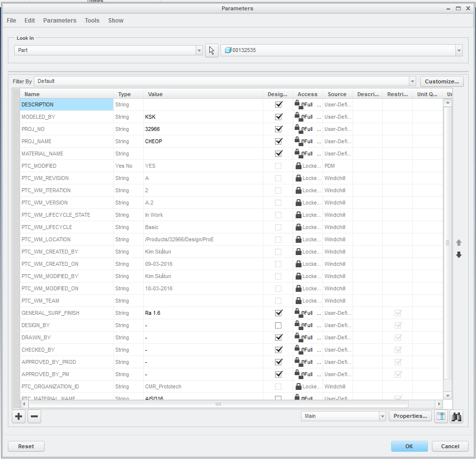Click the Customize... button
This screenshot has height=460, width=476.
coord(442,81)
